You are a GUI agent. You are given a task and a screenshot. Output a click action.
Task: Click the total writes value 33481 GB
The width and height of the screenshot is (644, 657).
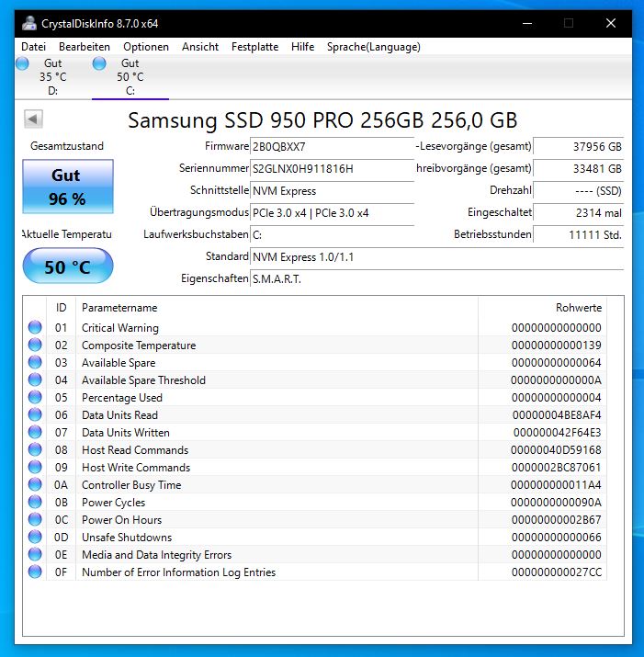point(578,169)
